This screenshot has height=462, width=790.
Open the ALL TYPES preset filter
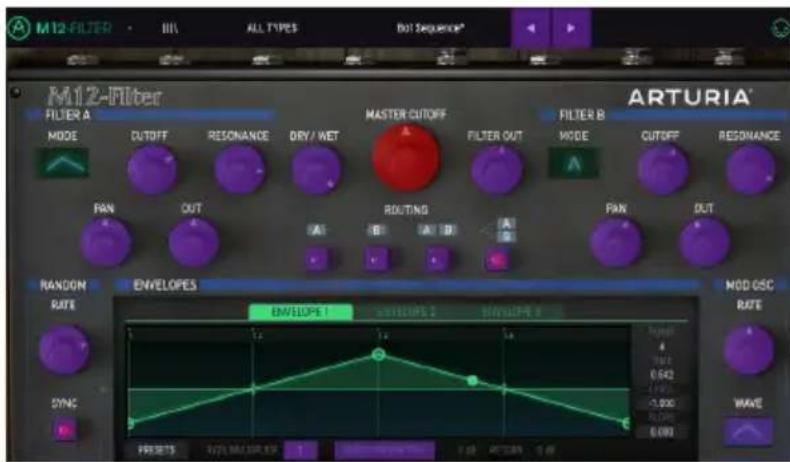tap(272, 28)
